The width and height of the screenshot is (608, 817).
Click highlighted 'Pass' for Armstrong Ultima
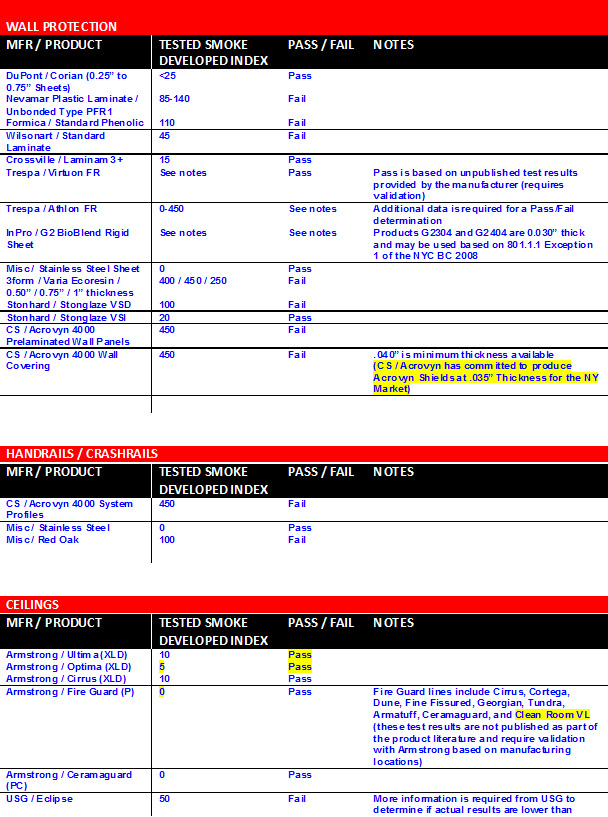300,655
